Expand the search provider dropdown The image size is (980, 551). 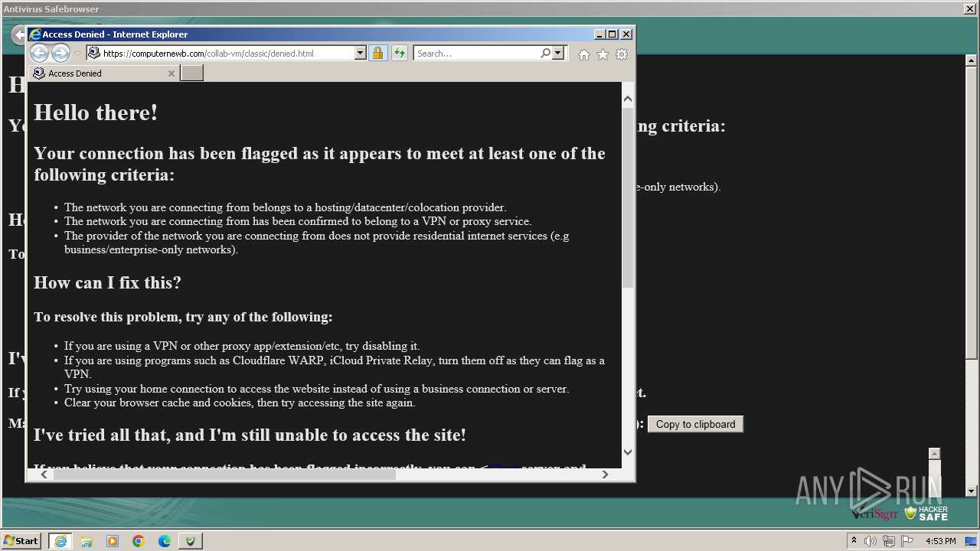tap(558, 54)
